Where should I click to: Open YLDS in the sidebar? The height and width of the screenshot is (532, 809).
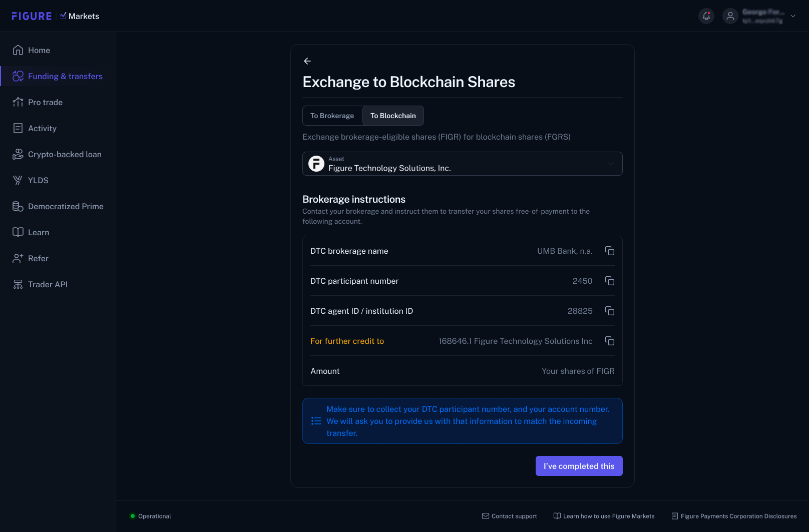click(58, 180)
